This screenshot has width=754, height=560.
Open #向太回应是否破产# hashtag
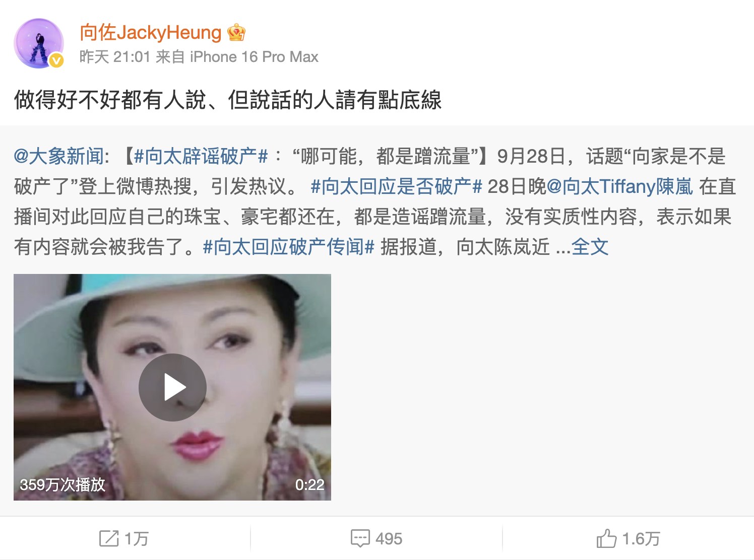pyautogui.click(x=397, y=187)
